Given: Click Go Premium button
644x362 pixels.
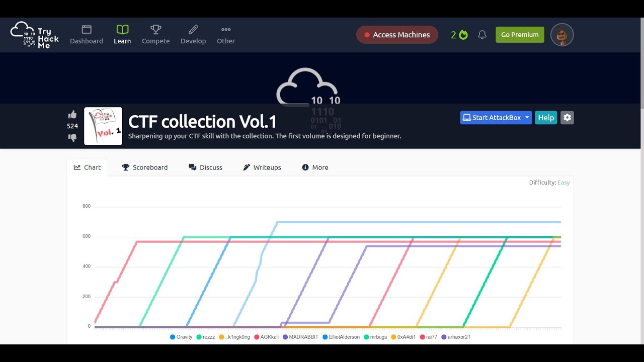Looking at the screenshot, I should (x=520, y=35).
